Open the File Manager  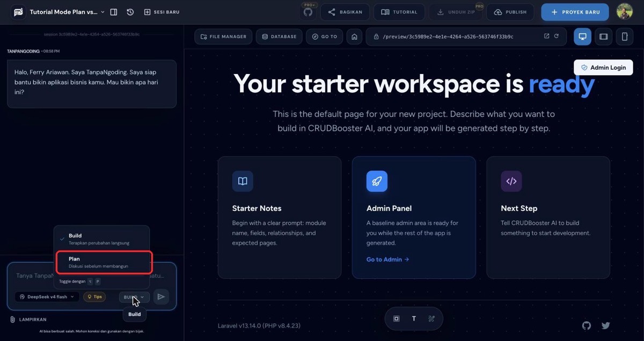tap(223, 36)
